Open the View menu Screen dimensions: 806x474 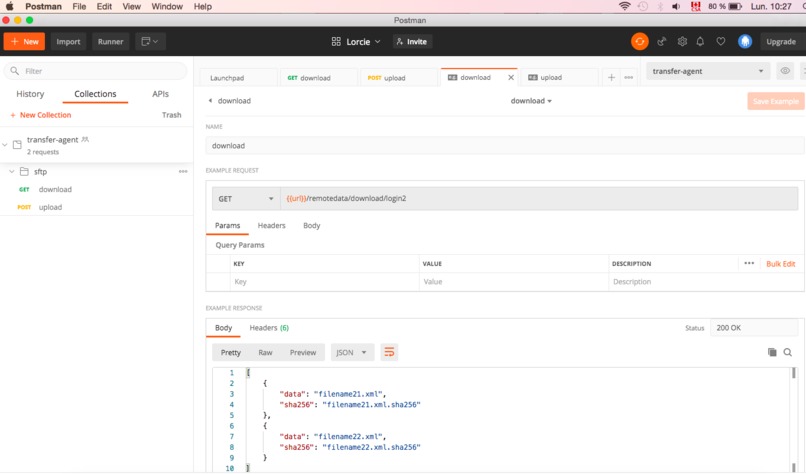[132, 6]
